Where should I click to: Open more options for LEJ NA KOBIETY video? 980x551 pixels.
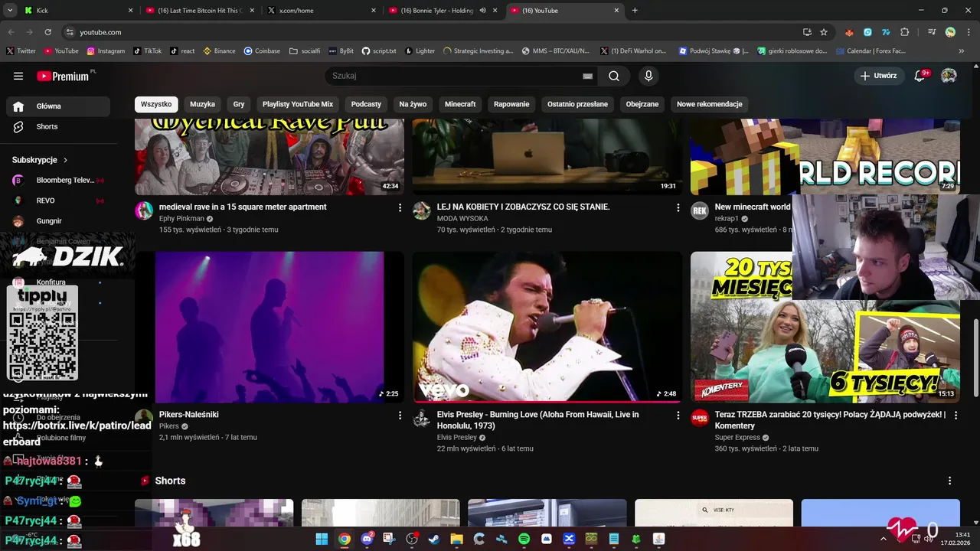678,207
